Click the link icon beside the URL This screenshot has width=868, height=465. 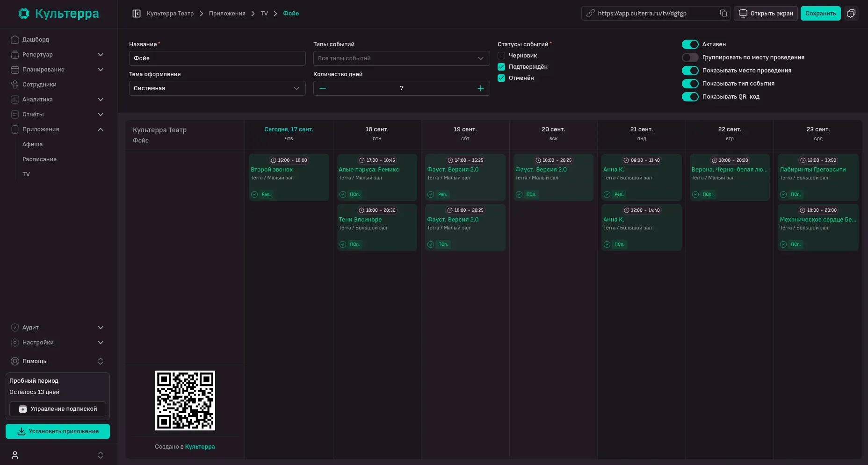coord(590,14)
